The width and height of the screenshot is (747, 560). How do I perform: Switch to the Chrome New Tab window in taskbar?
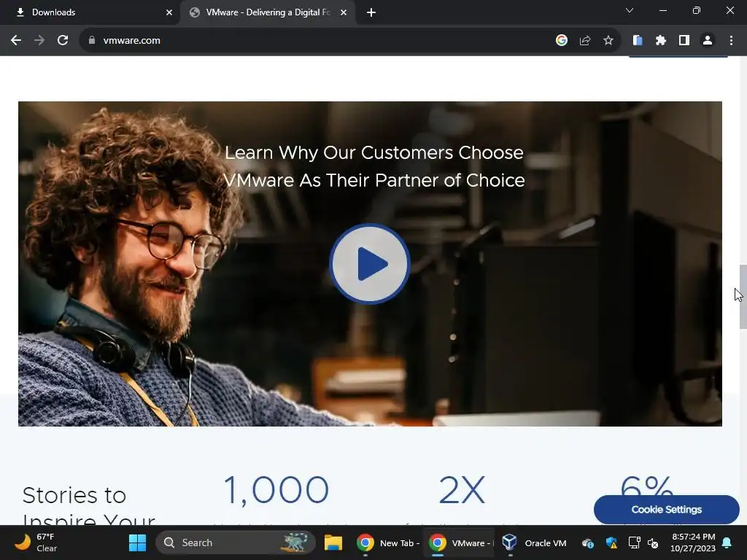[x=388, y=542]
